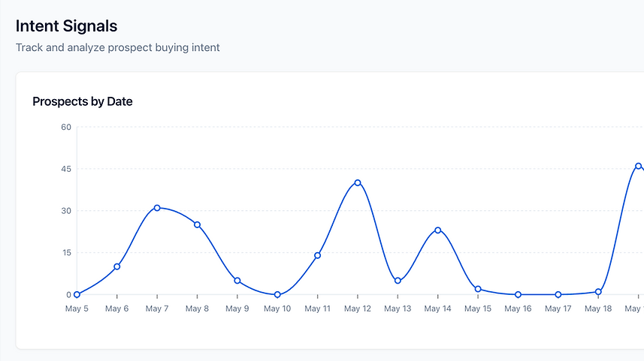
Task: Select the May 8 data point circle
Action: (x=198, y=224)
